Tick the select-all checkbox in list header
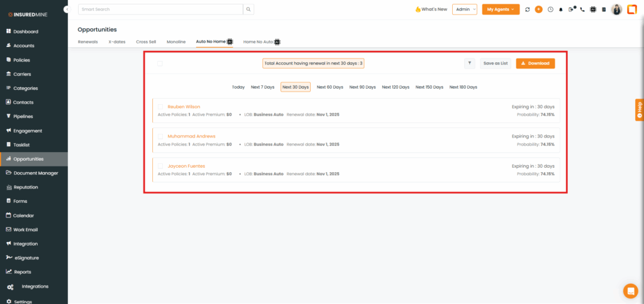 point(160,63)
